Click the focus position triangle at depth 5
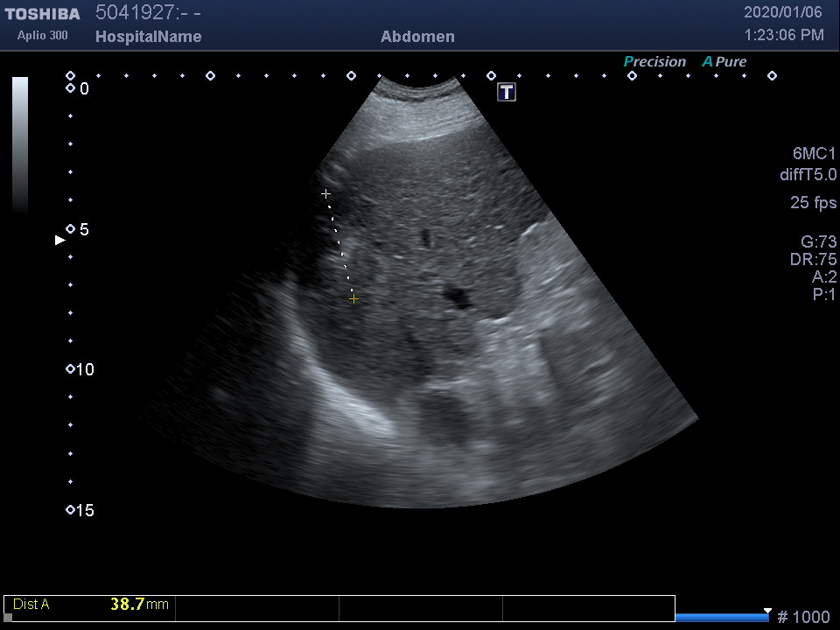This screenshot has width=840, height=630. click(x=59, y=240)
